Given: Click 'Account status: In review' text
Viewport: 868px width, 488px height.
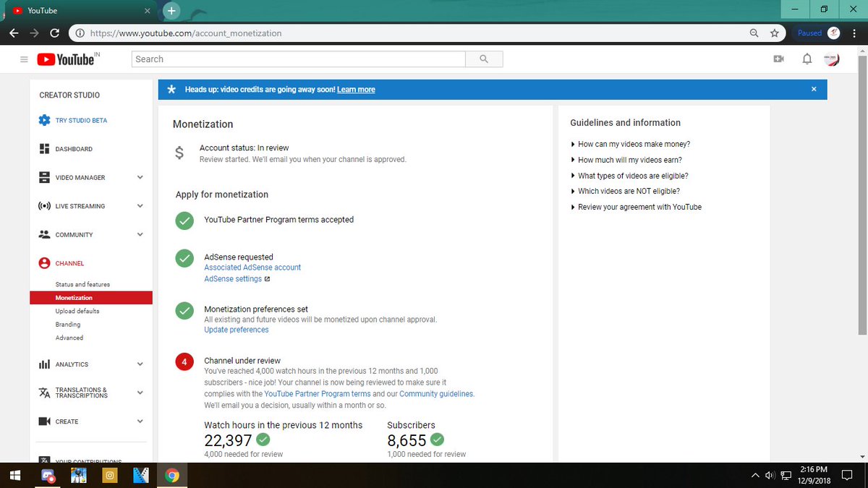Looking at the screenshot, I should click(x=244, y=147).
